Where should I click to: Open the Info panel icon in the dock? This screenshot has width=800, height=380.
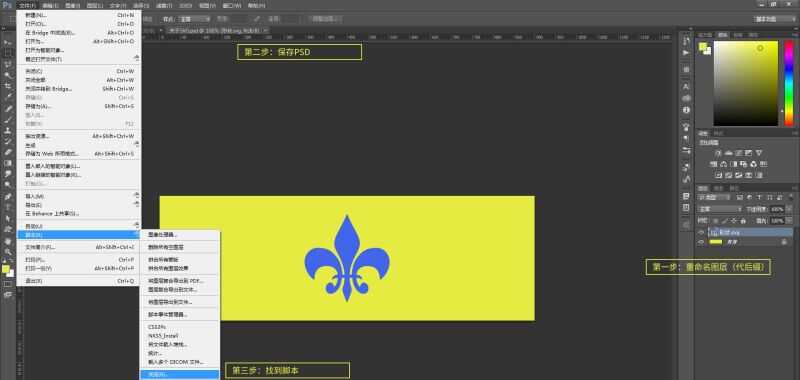click(x=686, y=110)
